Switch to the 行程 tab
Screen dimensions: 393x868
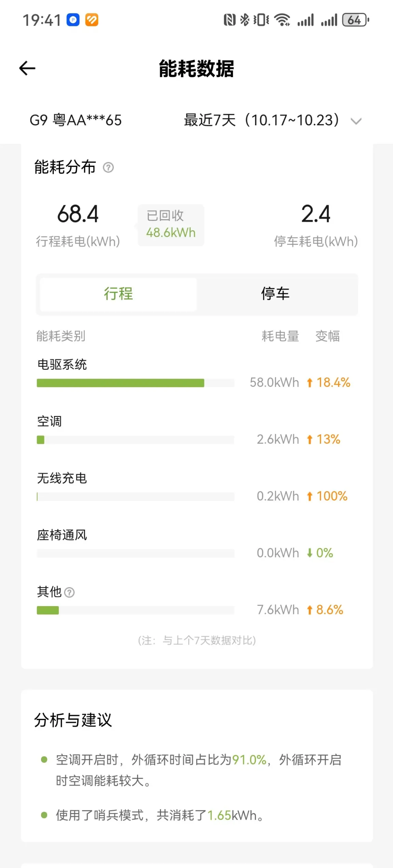click(118, 294)
